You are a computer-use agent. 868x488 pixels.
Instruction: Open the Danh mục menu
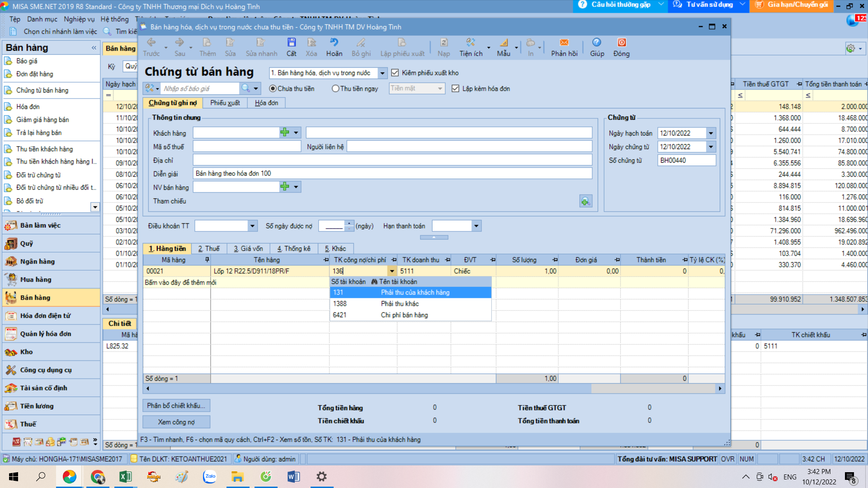click(x=42, y=19)
